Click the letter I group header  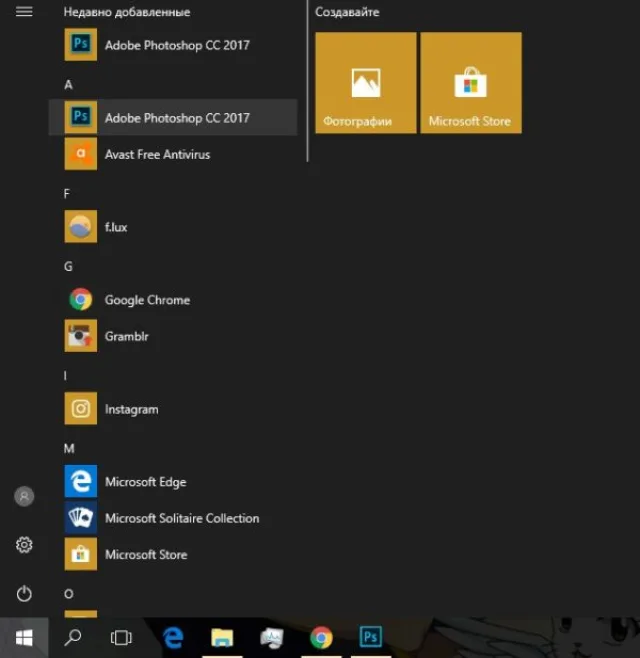(65, 376)
